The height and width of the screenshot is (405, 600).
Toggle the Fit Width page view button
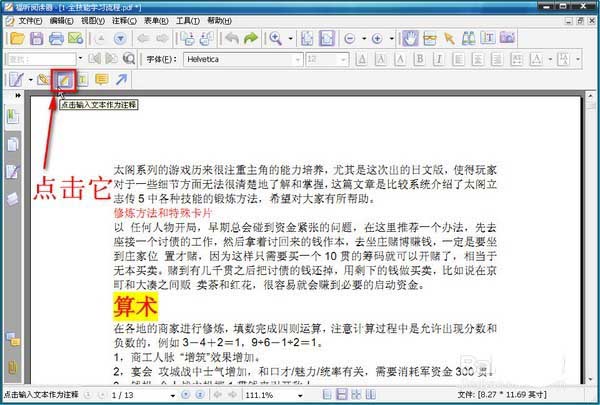tap(327, 38)
